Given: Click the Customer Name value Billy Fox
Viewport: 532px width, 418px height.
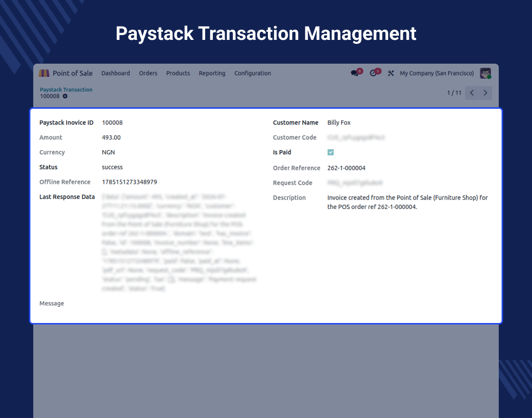Looking at the screenshot, I should tap(339, 123).
